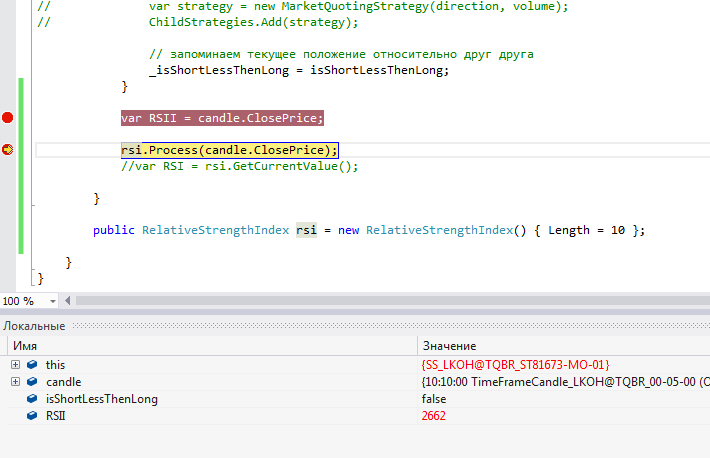Click the candle value TimeFrameCandle_LKOH@TQBR
710x458 pixels.
tap(565, 382)
